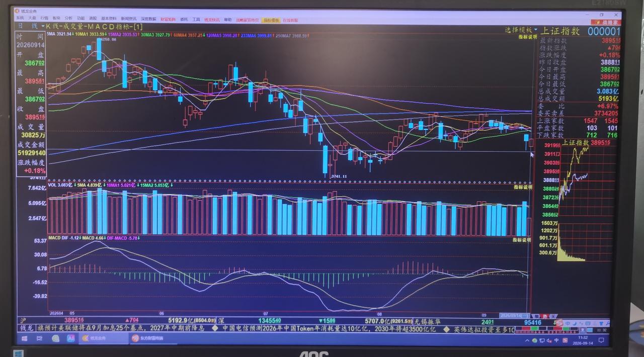Click 指标说明 link on MACD panel

(x=522, y=240)
